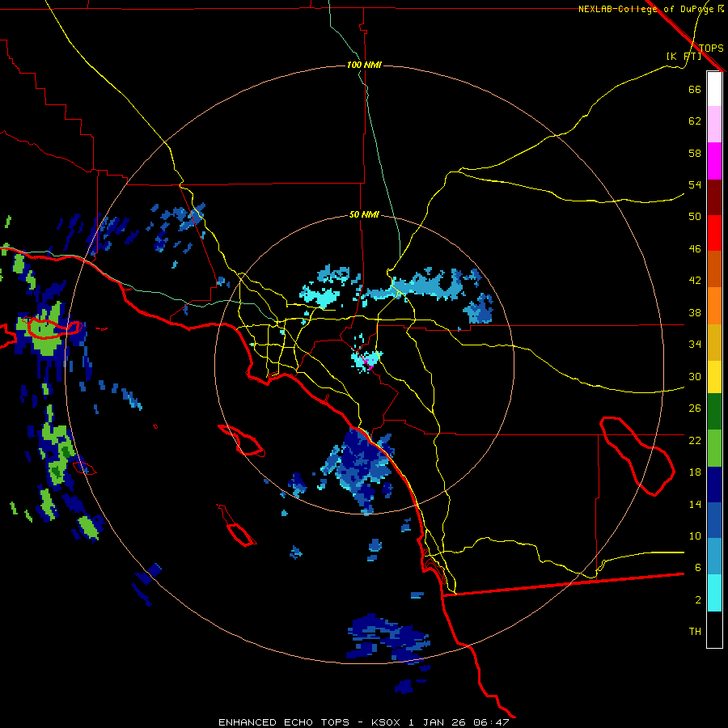Click the legend value 26
The width and height of the screenshot is (728, 728).
click(695, 408)
